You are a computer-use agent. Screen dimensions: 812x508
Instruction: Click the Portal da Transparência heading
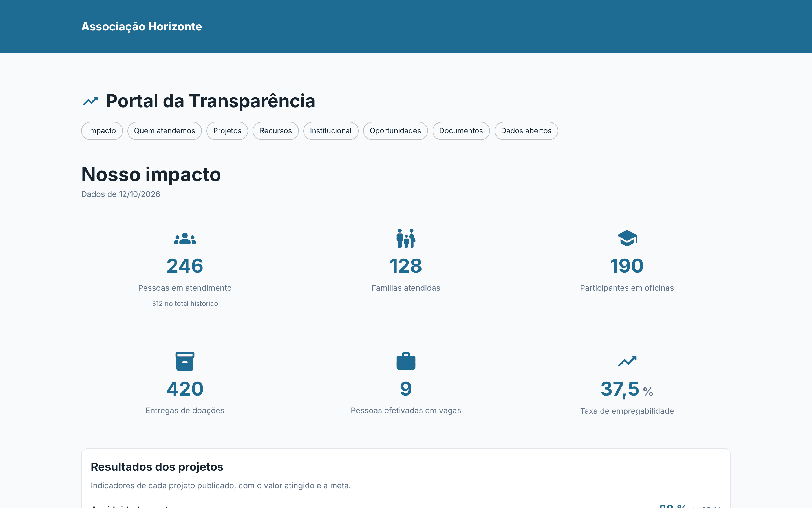(210, 101)
